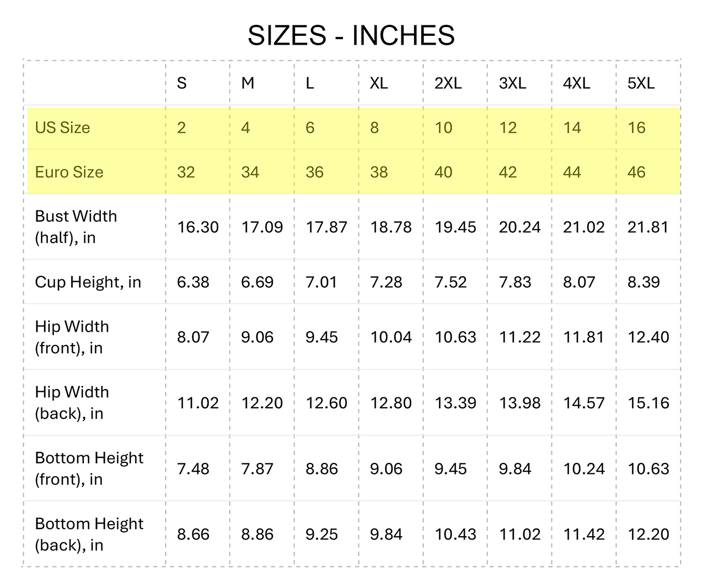Select the hip back value 12.20
This screenshot has height=588, width=703.
tap(262, 403)
